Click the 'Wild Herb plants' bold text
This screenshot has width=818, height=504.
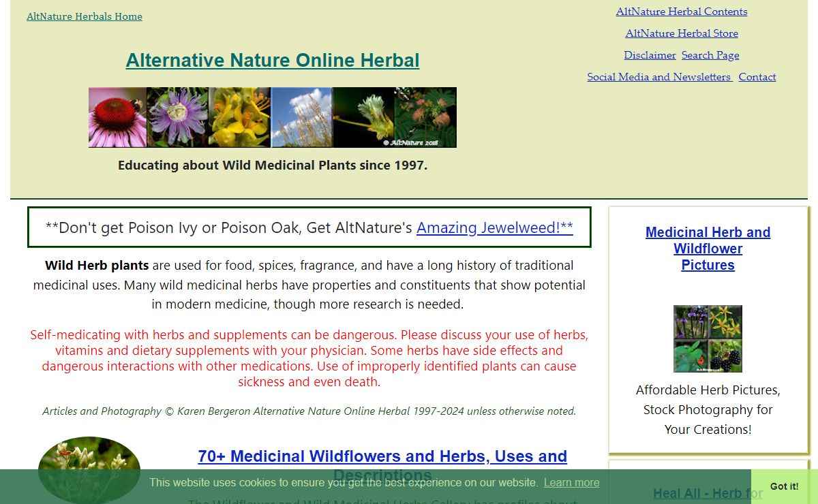click(97, 265)
